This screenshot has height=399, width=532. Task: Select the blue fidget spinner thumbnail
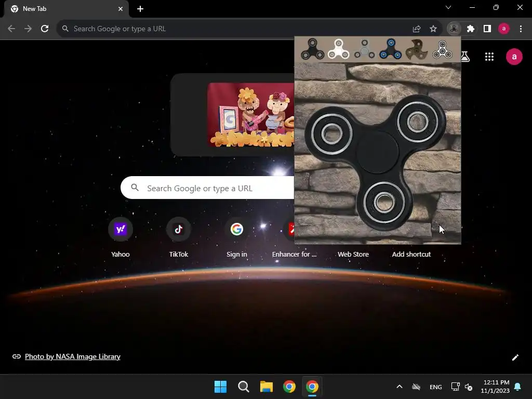[x=391, y=49]
